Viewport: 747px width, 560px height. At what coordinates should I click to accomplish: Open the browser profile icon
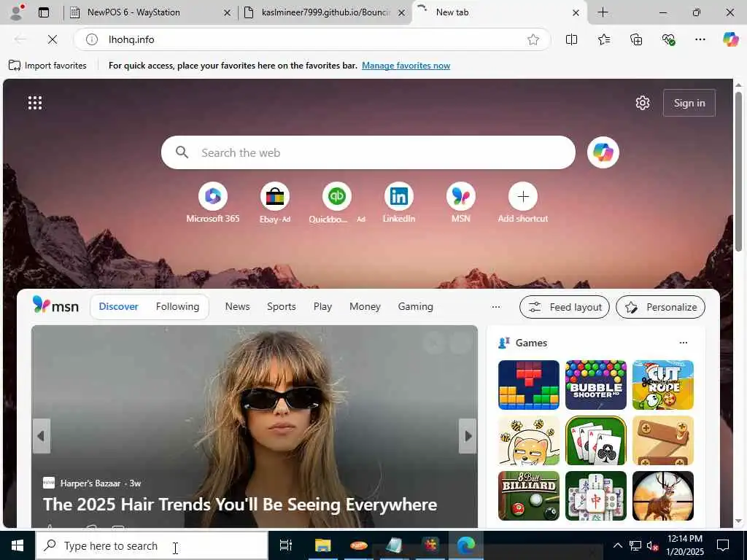pos(17,12)
